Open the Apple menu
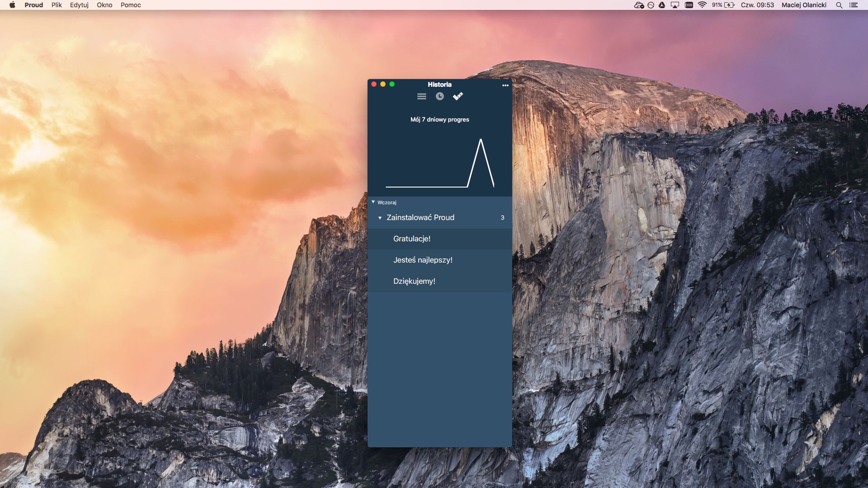Screen dimensions: 868x488 (12, 5)
